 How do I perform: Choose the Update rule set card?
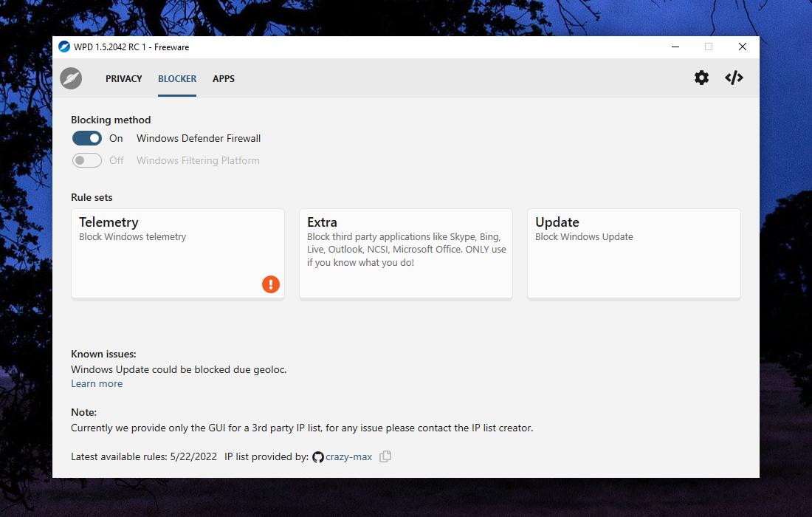click(633, 253)
